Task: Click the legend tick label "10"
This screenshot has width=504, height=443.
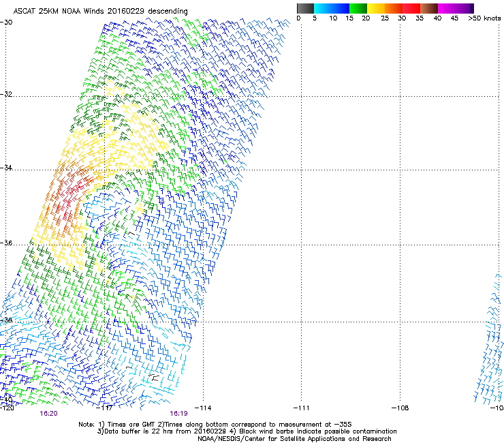Action: click(x=333, y=18)
